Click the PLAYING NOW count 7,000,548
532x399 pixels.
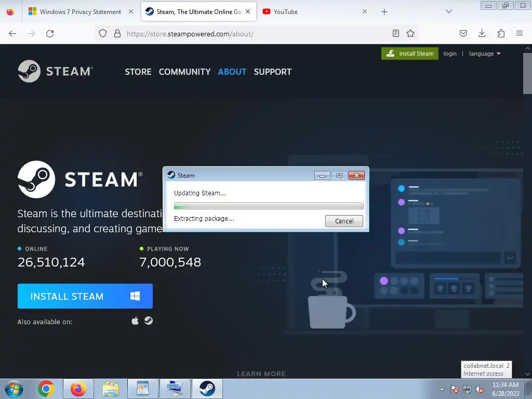(170, 262)
